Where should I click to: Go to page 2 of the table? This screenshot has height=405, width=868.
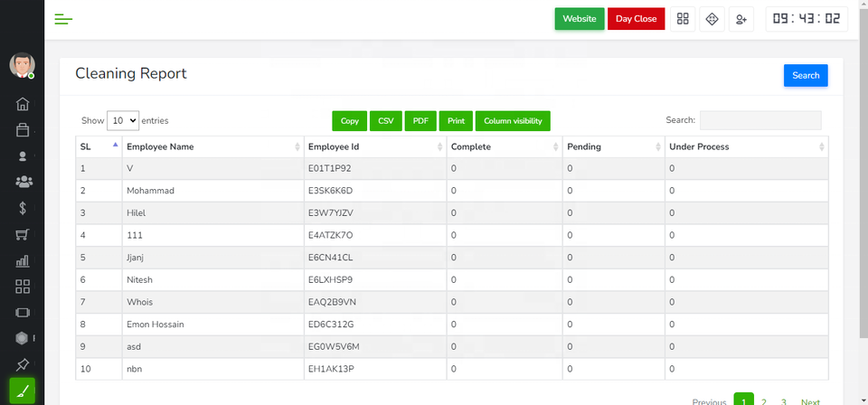(x=764, y=401)
